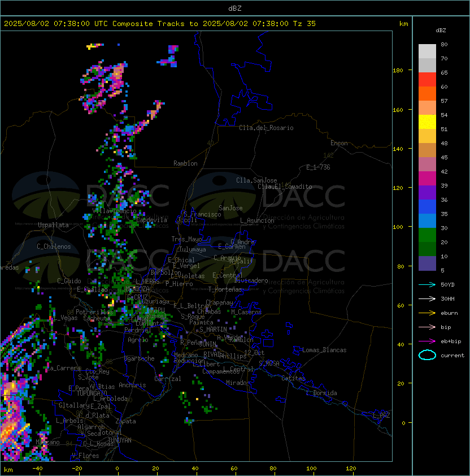Click the white 30HM track arrow in legend
The width and height of the screenshot is (470, 476).
[x=427, y=298]
